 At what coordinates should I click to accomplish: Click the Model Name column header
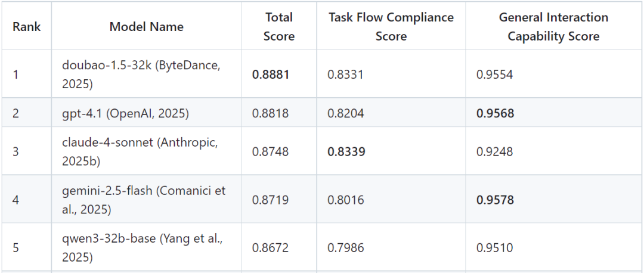pyautogui.click(x=147, y=27)
